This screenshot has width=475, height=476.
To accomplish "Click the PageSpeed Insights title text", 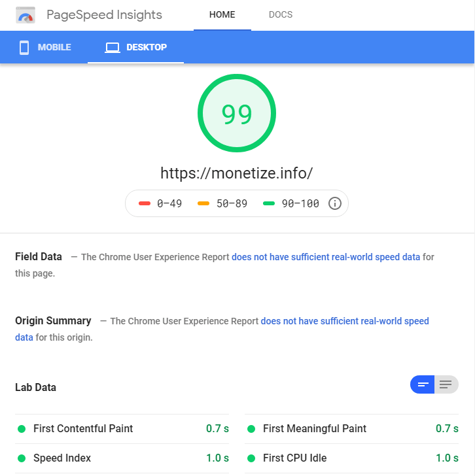I will coord(105,15).
